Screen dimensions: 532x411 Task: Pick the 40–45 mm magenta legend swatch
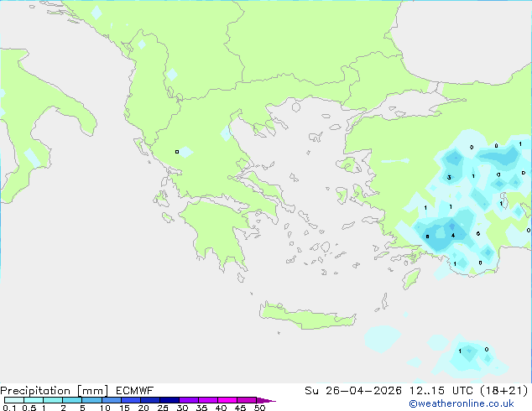click(227, 400)
